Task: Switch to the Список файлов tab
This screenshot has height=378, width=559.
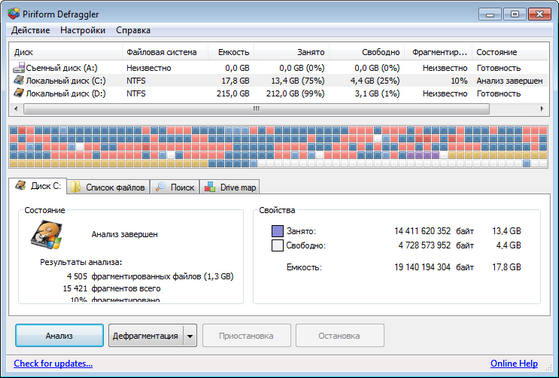Action: pyautogui.click(x=108, y=187)
